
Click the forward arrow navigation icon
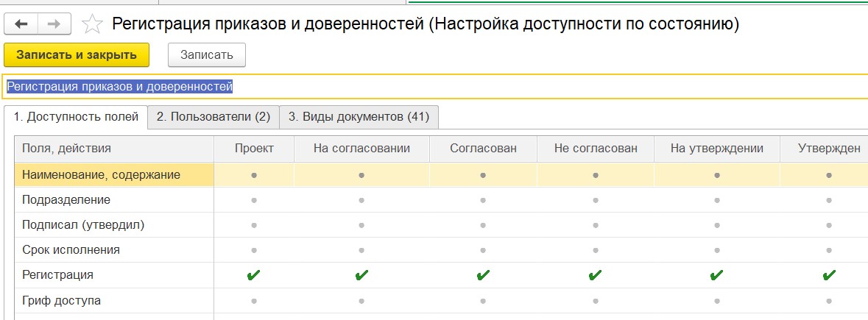click(x=54, y=24)
